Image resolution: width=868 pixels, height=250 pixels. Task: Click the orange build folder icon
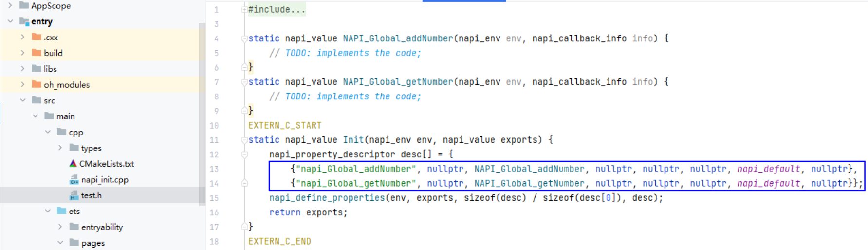tap(37, 53)
